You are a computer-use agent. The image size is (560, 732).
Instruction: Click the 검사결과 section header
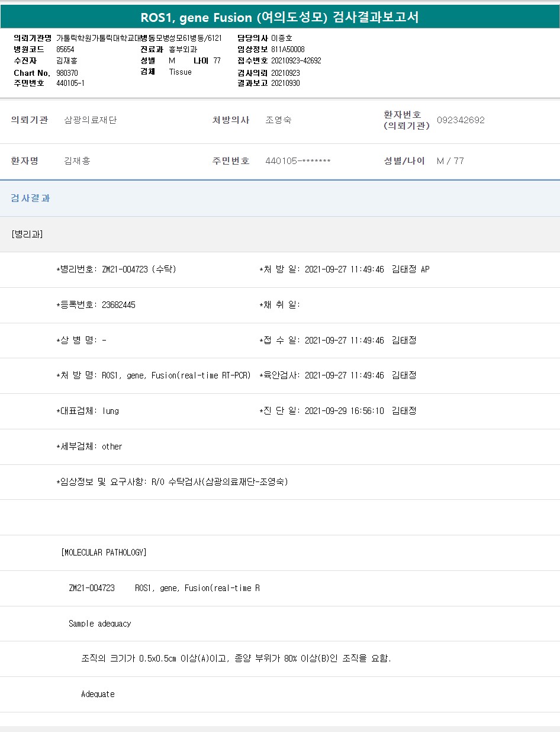tap(31, 198)
